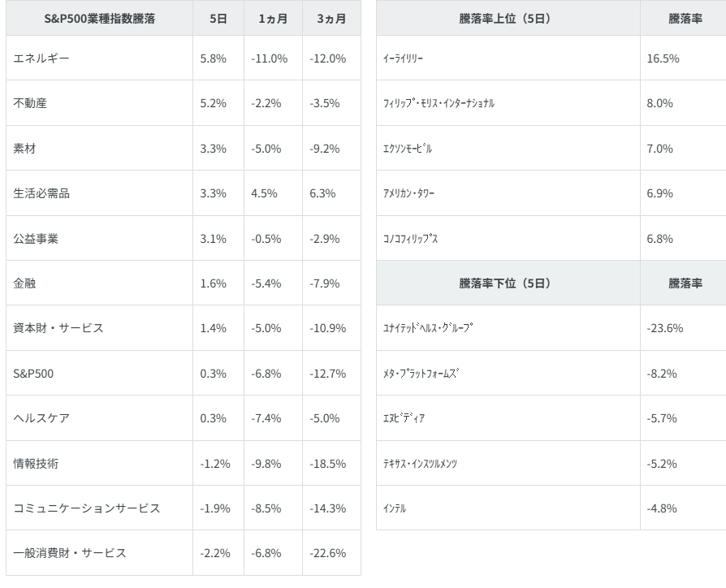The image size is (726, 588).
Task: Select the 生活必需品 row label
Action: tap(42, 193)
